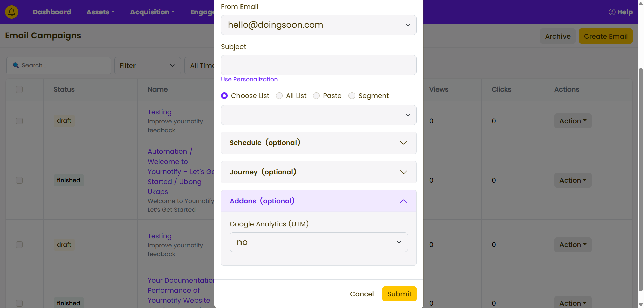Open the From Email dropdown
Viewport: 644px width, 308px height.
pos(318,25)
